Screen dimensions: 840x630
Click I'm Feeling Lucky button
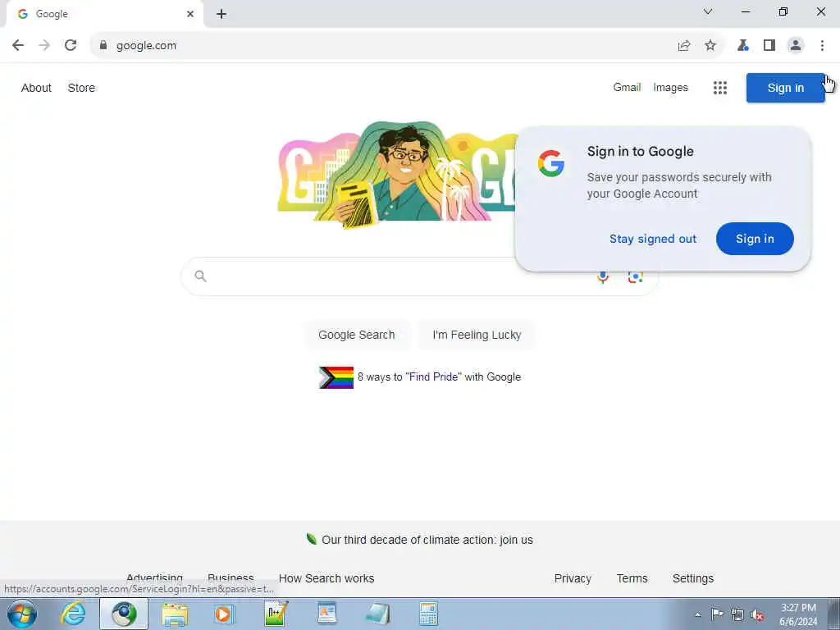(x=477, y=335)
